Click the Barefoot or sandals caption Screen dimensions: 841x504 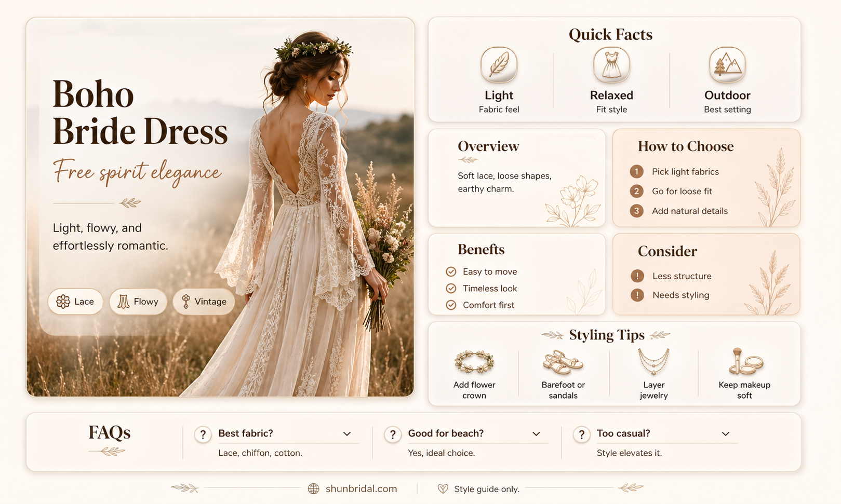point(563,390)
